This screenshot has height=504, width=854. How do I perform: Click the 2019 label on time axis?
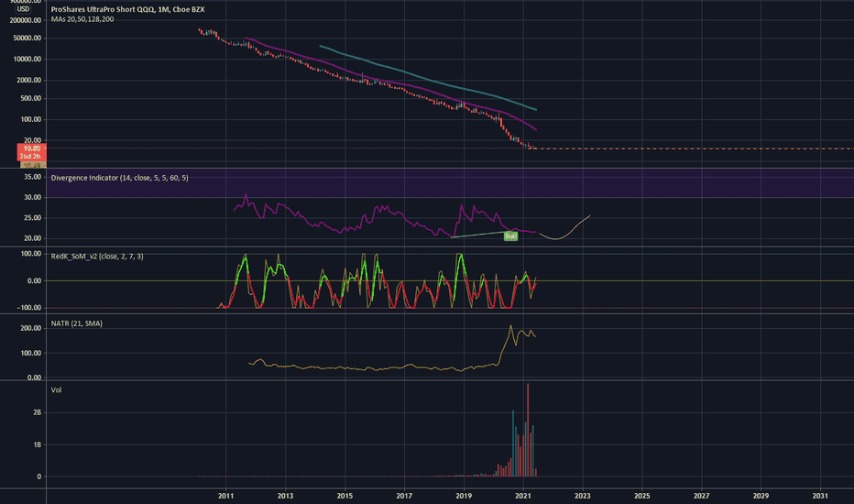click(x=464, y=495)
